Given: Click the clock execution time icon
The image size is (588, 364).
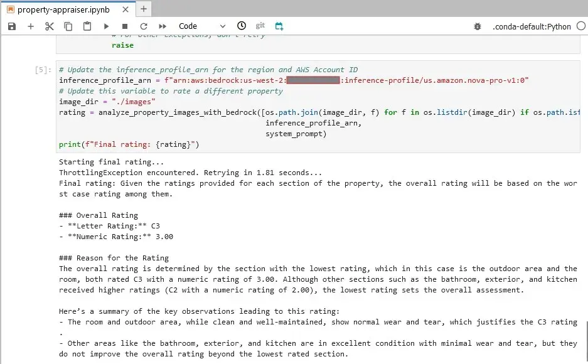Looking at the screenshot, I should tap(242, 26).
